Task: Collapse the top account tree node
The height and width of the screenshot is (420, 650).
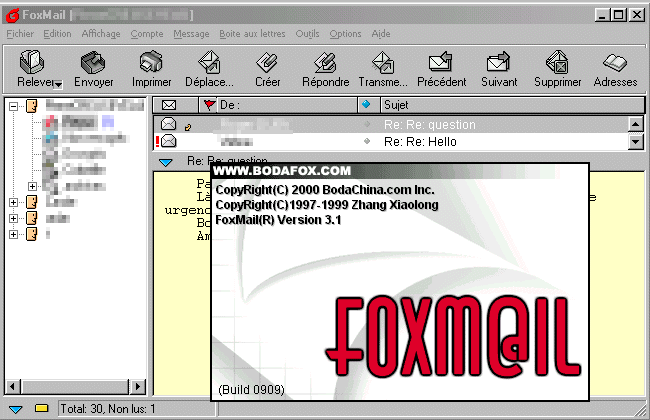Action: tap(14, 104)
